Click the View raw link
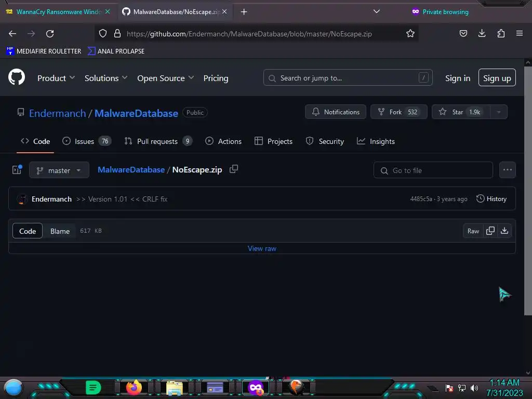Screen dimensions: 532x399 [262, 248]
